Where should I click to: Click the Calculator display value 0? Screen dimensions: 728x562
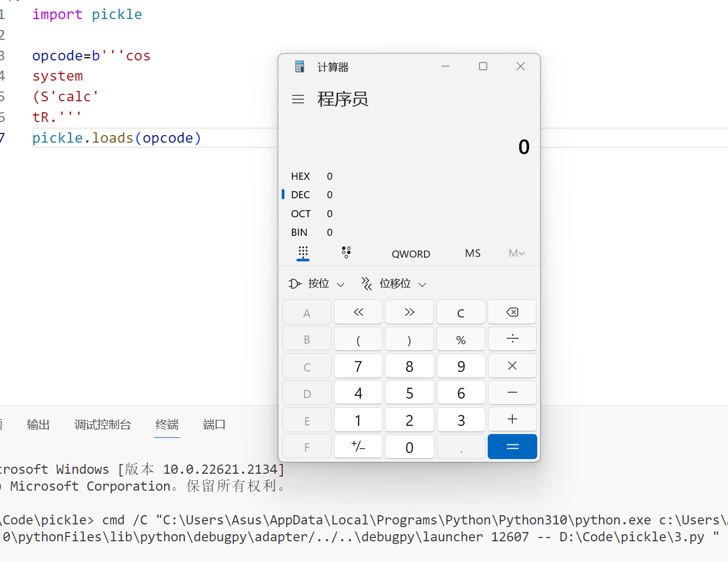click(524, 146)
